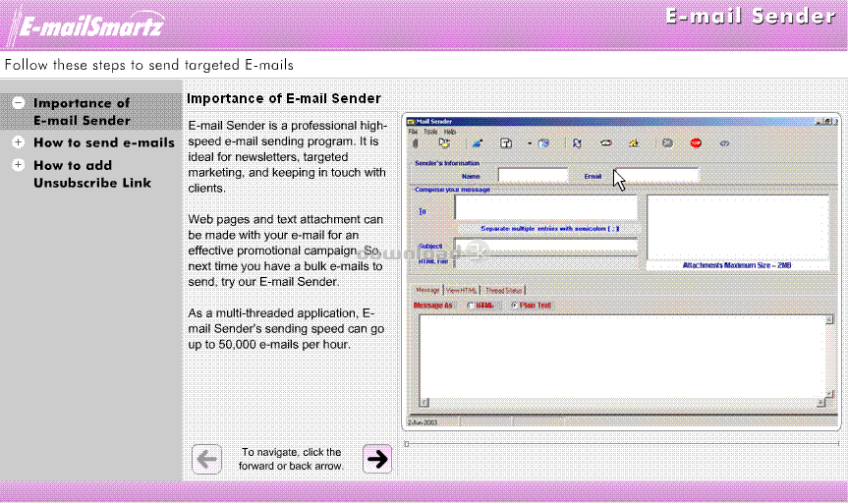Click the HTML File path field

(x=545, y=262)
